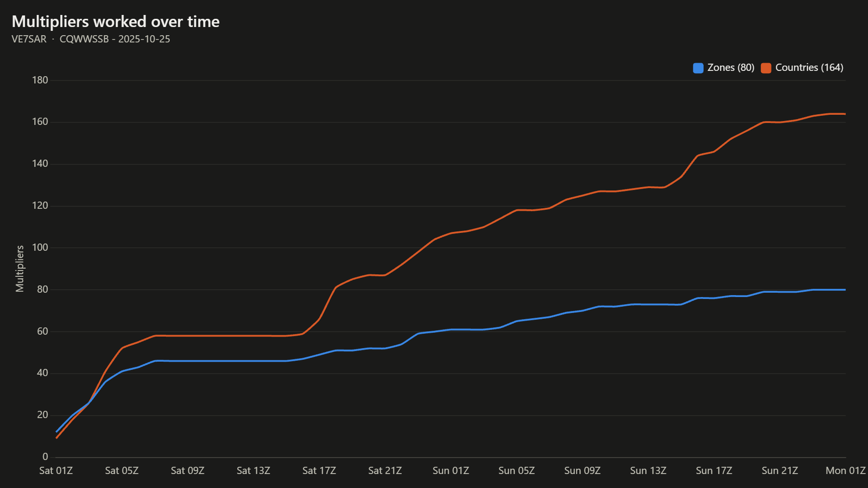Click the 'CQWWSSB - 2025-10-25' subtitle text
Screen dimensions: 868x488
[115, 39]
